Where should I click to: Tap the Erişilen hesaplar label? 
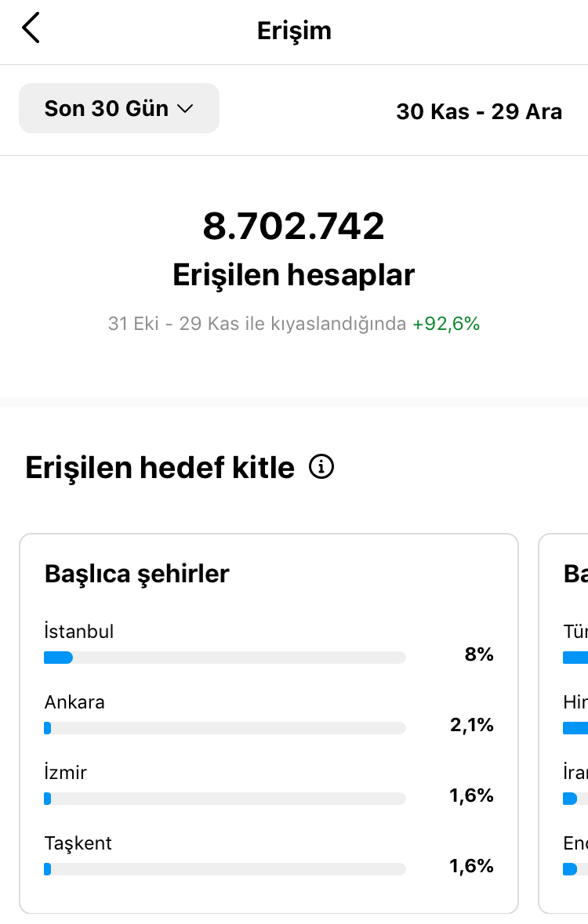(294, 274)
